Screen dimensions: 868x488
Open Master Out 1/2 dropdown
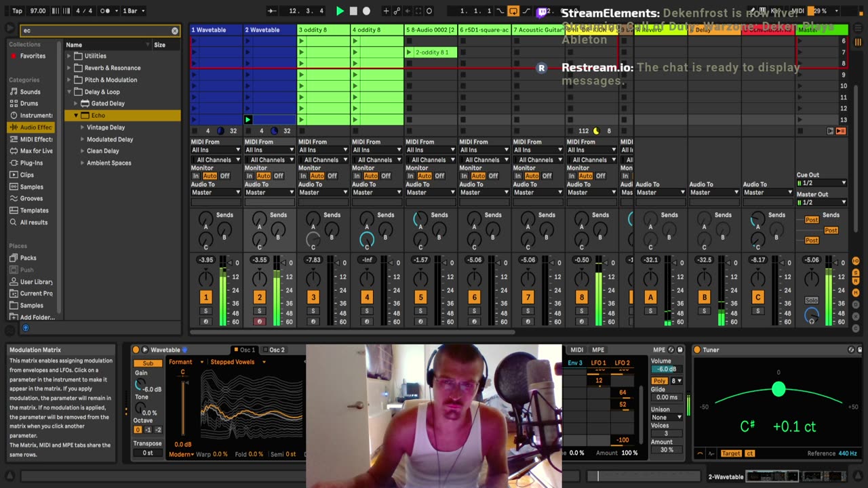coord(822,203)
